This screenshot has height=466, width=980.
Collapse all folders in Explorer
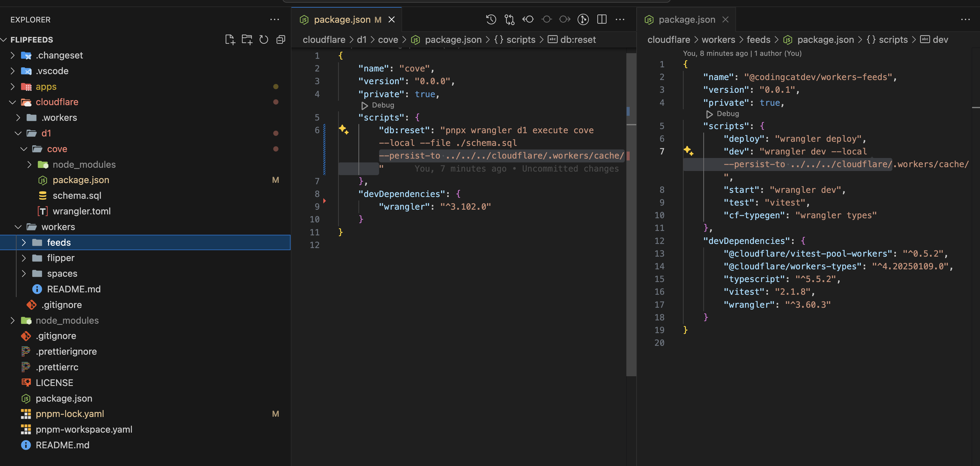pos(281,40)
